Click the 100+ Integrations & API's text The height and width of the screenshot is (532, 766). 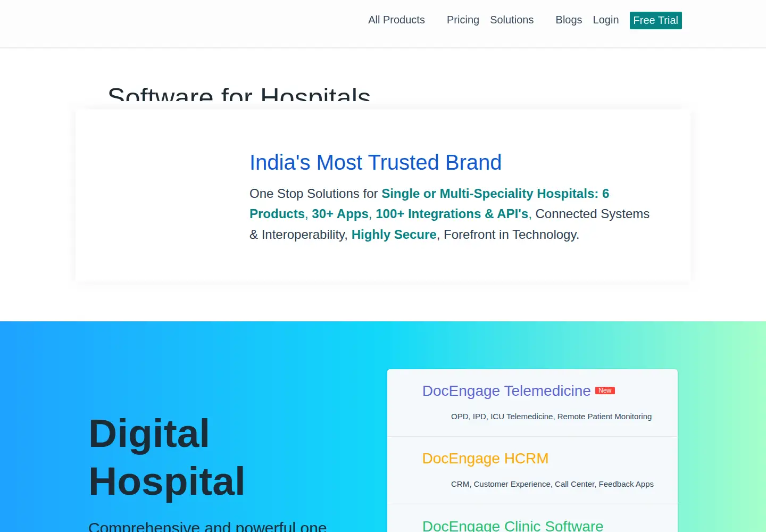(x=452, y=214)
